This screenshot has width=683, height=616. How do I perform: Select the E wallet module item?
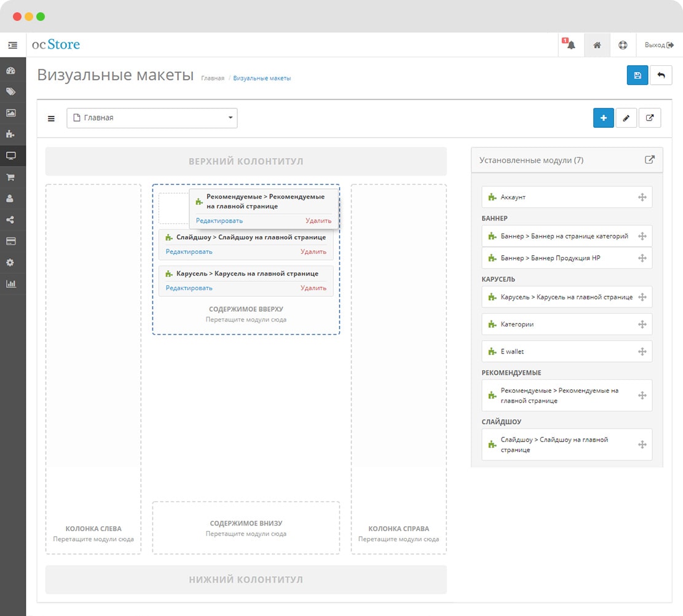[567, 352]
